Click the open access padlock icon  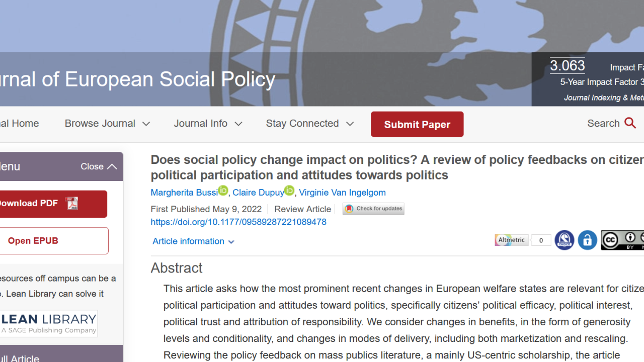coord(587,240)
